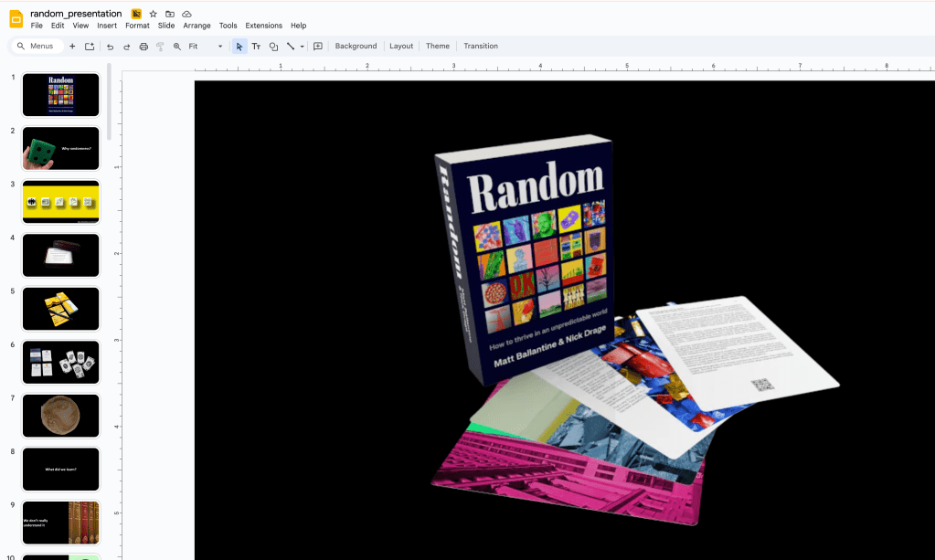Click the Theme button
The height and width of the screenshot is (560, 935).
(x=438, y=46)
